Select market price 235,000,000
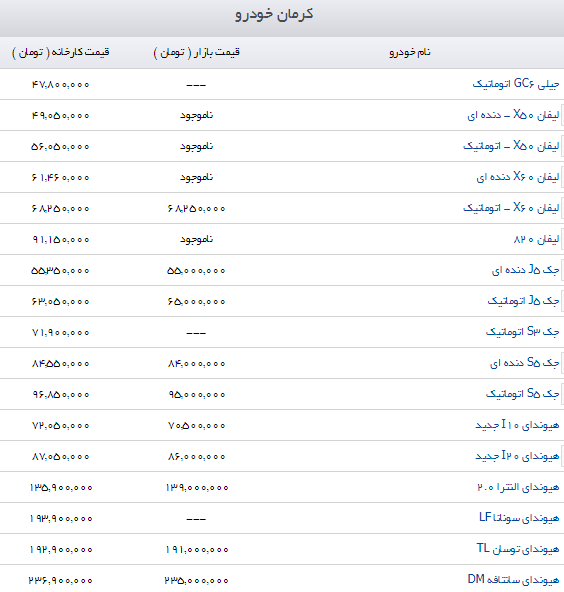Image resolution: width=564 pixels, height=592 pixels. pyautogui.click(x=197, y=580)
